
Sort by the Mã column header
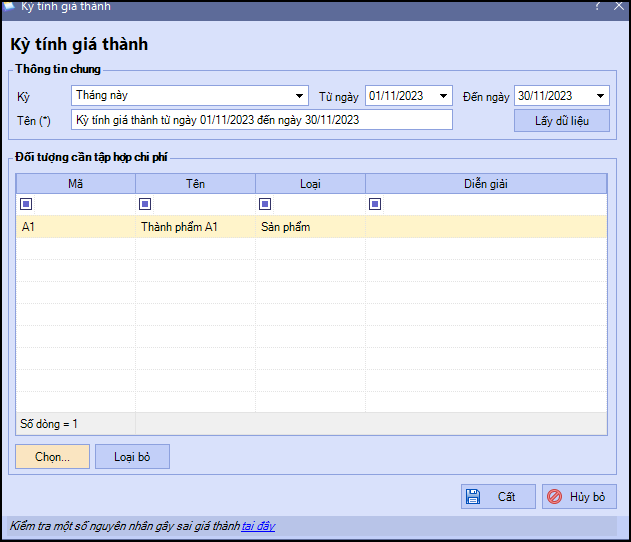tap(75, 184)
